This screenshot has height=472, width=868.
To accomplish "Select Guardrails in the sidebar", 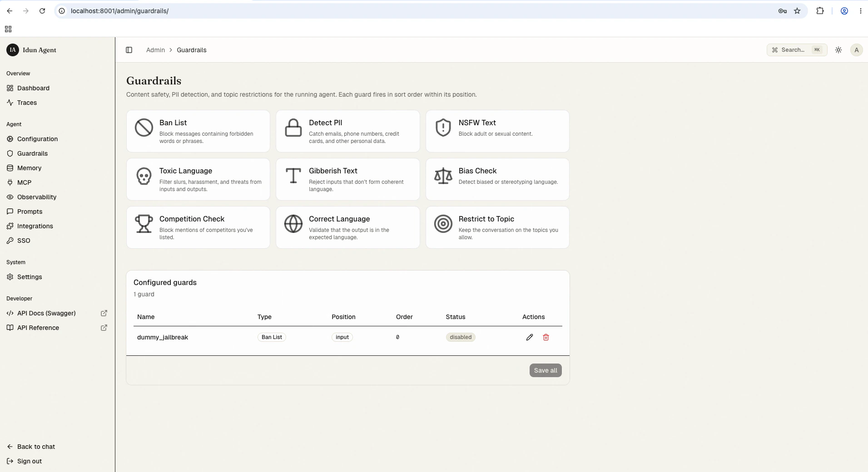I will (x=57, y=153).
